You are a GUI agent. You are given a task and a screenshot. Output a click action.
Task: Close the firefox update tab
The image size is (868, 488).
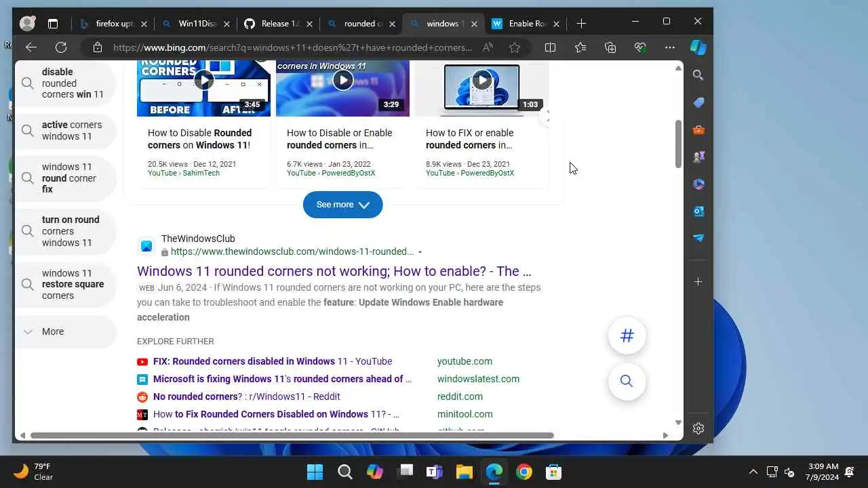pyautogui.click(x=143, y=24)
